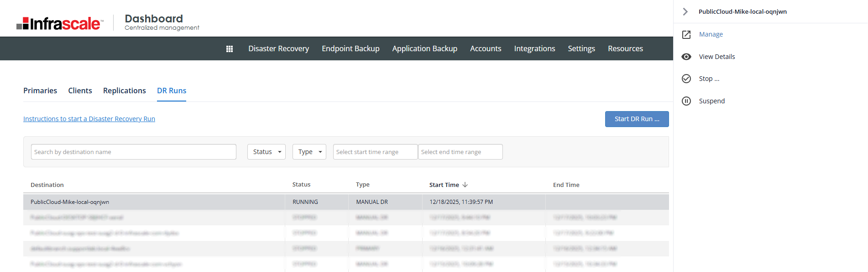Switch to the Primaries tab
This screenshot has width=868, height=272.
click(40, 91)
